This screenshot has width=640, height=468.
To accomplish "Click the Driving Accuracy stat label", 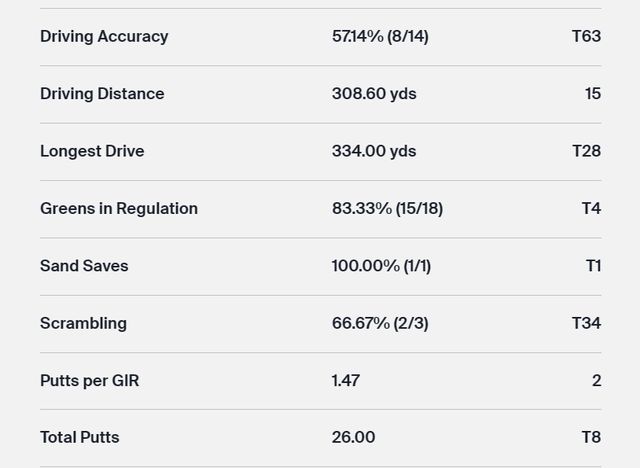I will 104,36.
